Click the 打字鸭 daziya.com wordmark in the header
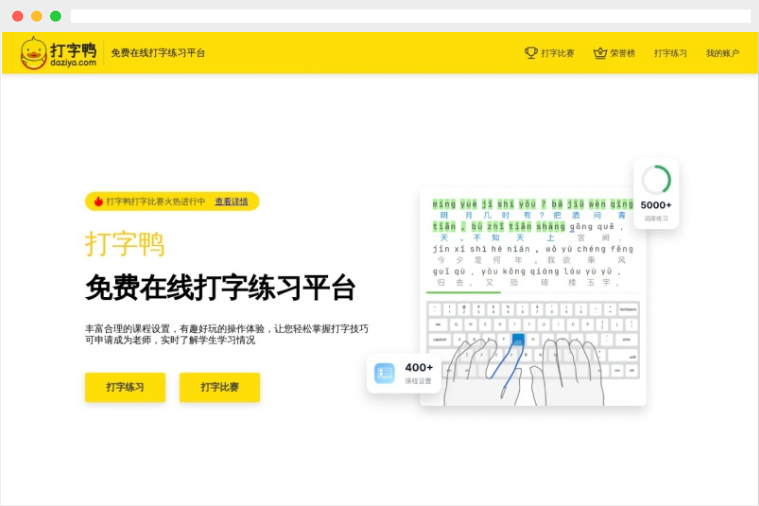The width and height of the screenshot is (759, 506). [73, 53]
